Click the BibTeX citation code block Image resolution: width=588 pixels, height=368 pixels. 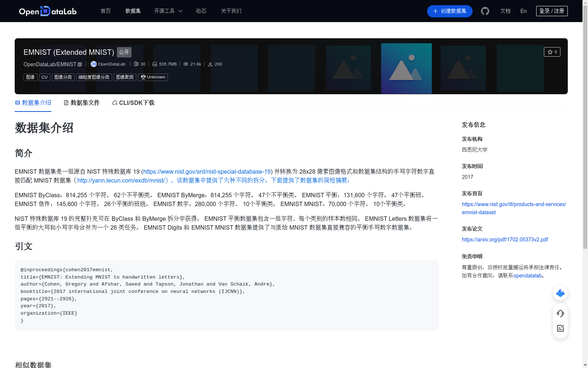coord(226,296)
